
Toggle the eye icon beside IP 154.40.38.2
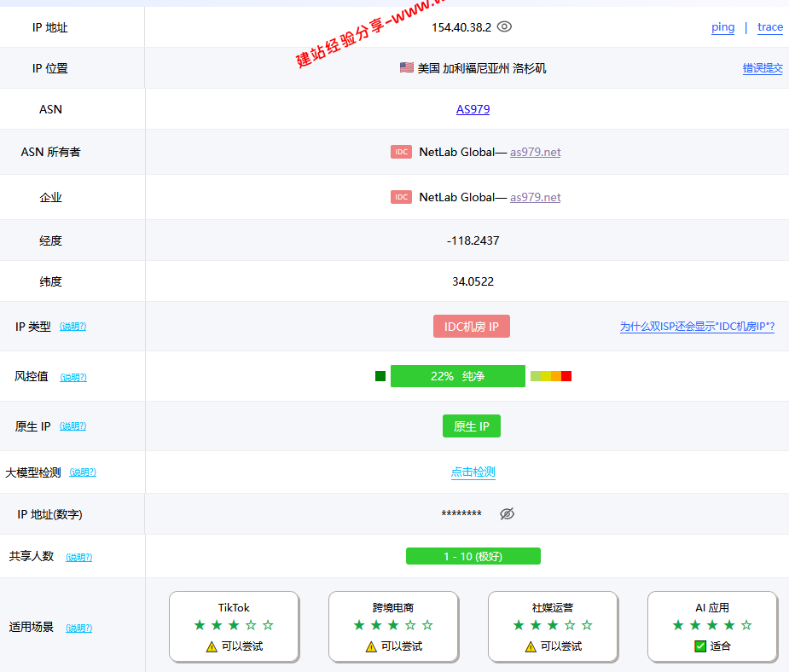pos(504,26)
